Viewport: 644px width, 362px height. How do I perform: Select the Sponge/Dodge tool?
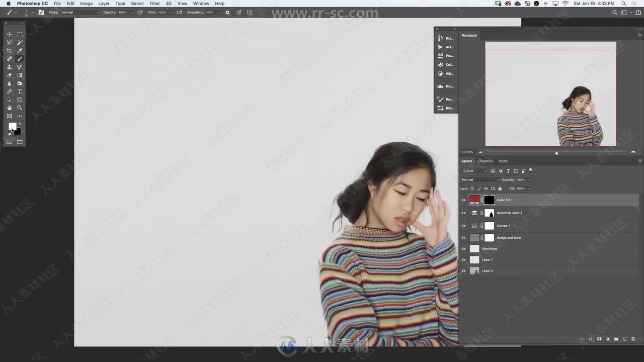20,83
